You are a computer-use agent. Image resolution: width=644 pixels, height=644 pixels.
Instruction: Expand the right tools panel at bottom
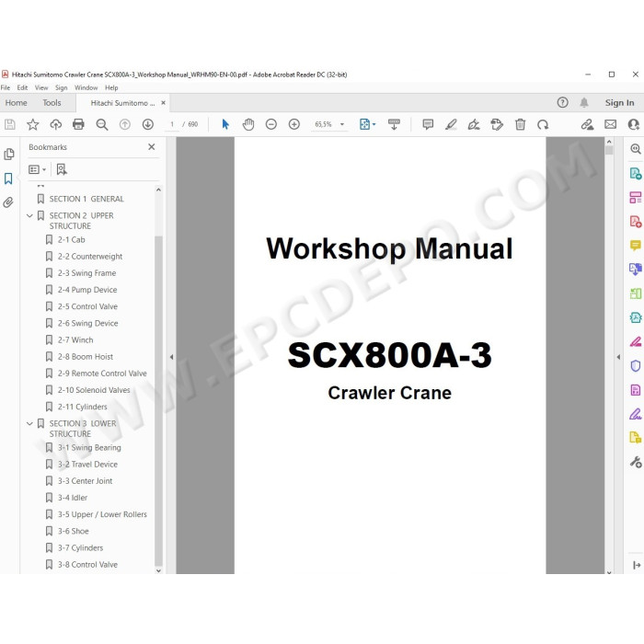pyautogui.click(x=637, y=565)
